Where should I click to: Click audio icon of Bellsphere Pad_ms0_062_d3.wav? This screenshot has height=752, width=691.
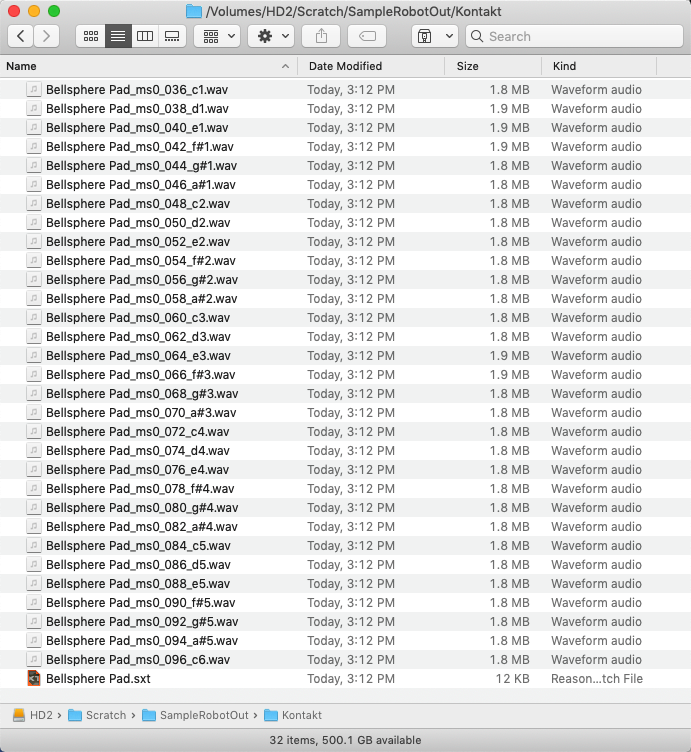(x=34, y=337)
